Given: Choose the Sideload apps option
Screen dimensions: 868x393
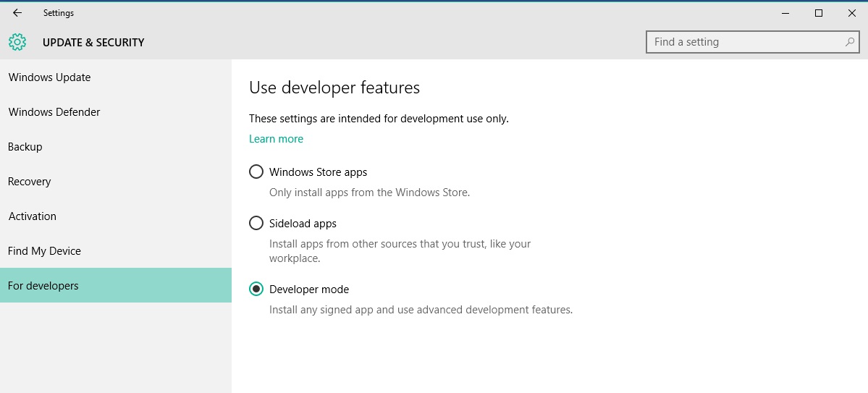Looking at the screenshot, I should click(256, 224).
